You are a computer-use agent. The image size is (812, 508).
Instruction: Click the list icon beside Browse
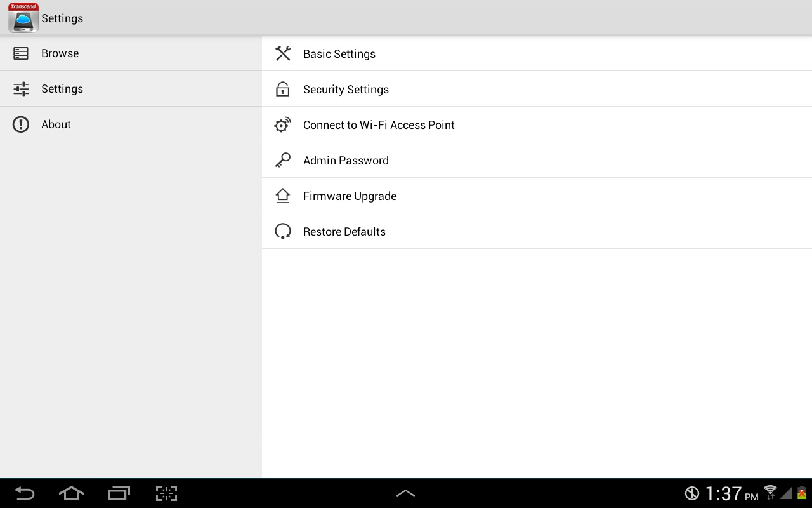(x=21, y=53)
